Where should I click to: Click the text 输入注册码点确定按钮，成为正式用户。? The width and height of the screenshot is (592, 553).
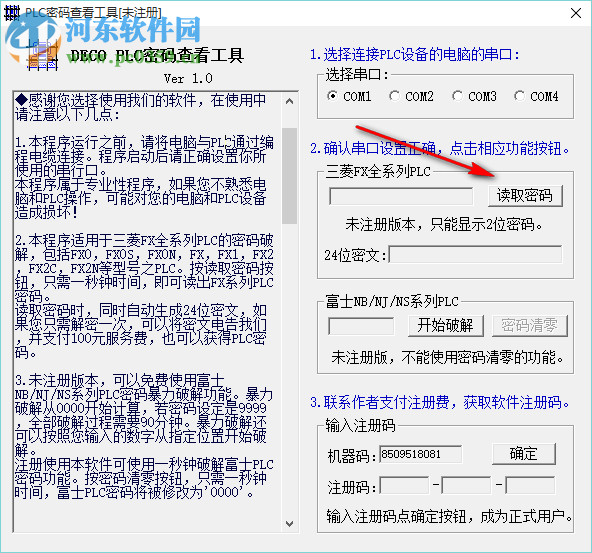[449, 516]
